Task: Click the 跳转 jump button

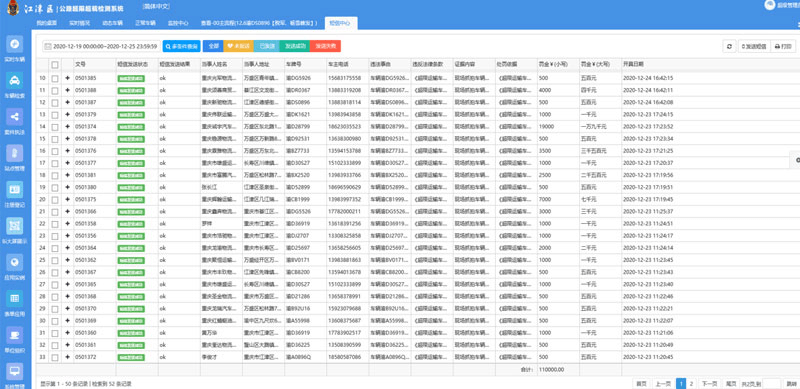Action: coord(791,383)
